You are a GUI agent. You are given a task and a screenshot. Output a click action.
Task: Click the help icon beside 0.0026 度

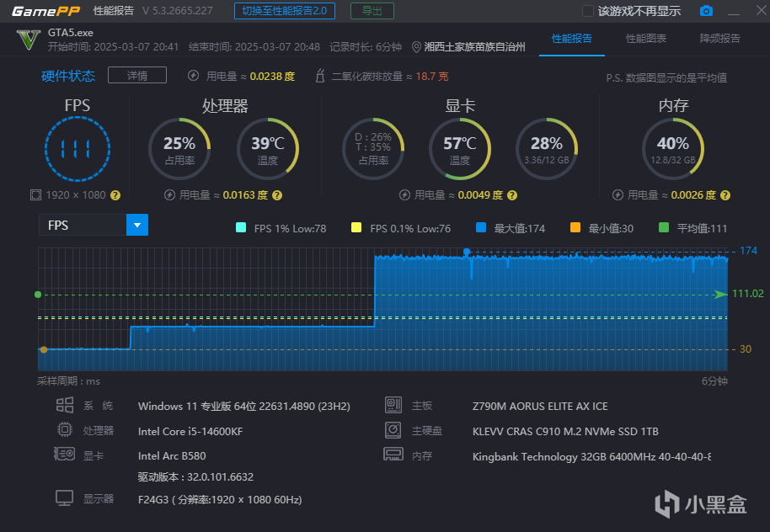coord(725,195)
